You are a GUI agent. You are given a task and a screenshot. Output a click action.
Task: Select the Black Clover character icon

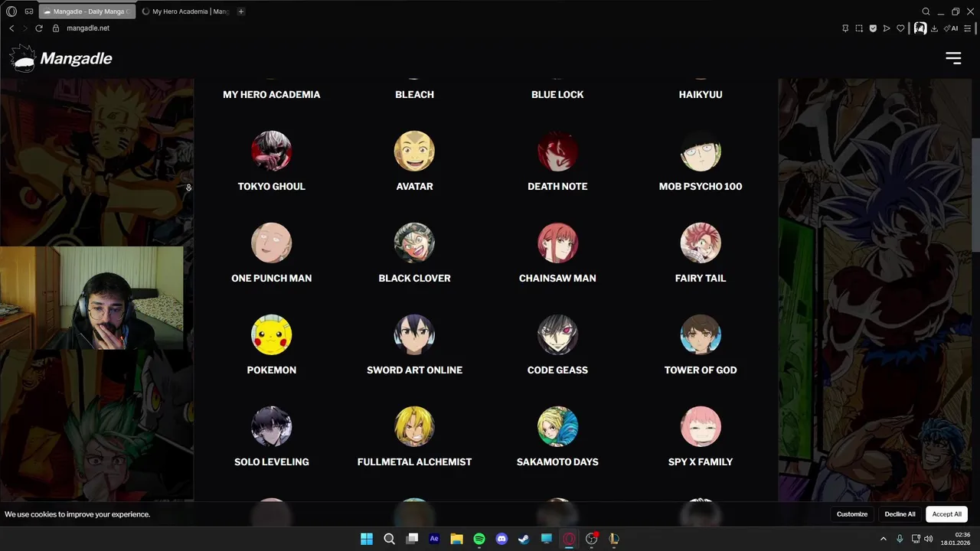point(414,243)
